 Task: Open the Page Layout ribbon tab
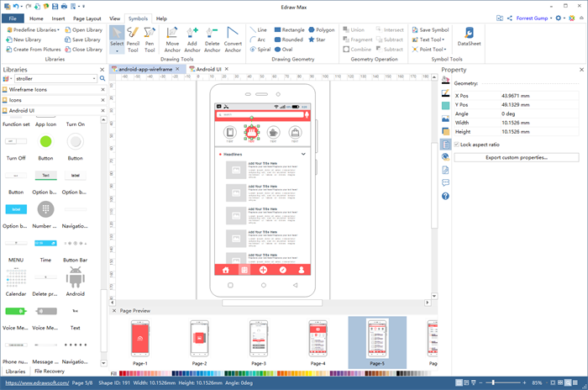tap(89, 18)
